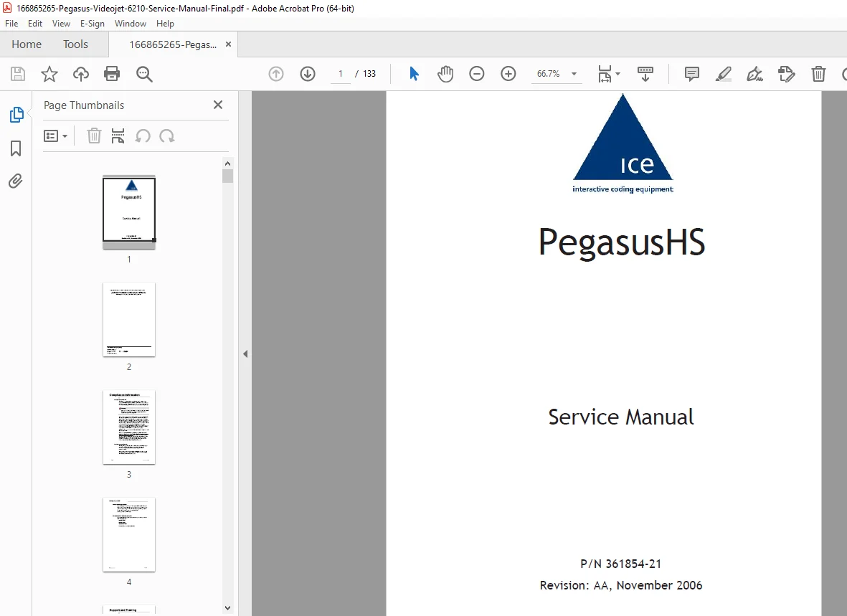The image size is (847, 616).
Task: Click the thumbnails panel scrollbar handle
Action: (227, 176)
